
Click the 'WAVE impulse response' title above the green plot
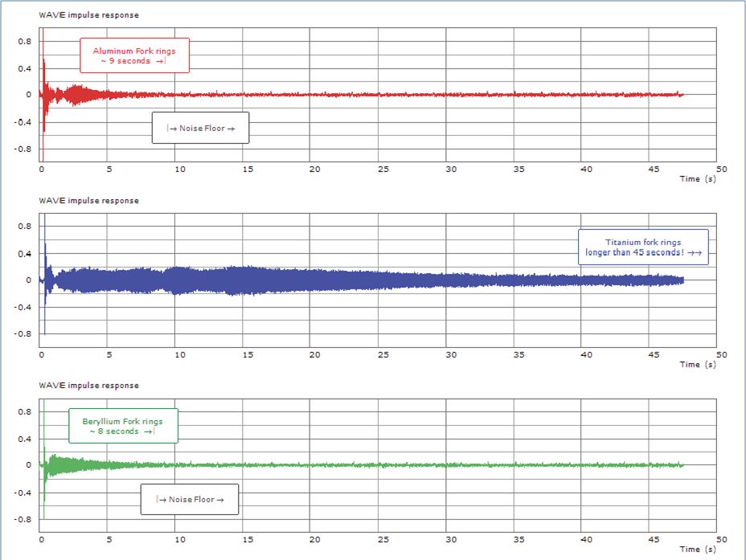pyautogui.click(x=89, y=386)
